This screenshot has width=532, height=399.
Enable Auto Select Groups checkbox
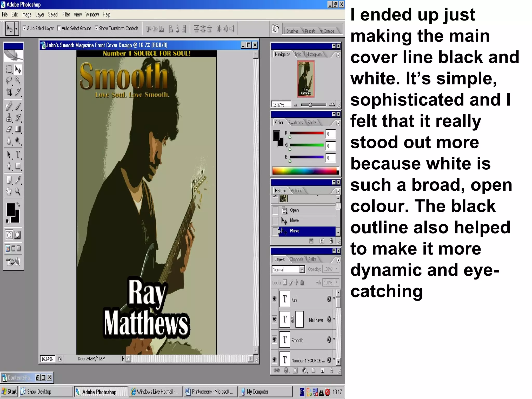pos(59,28)
